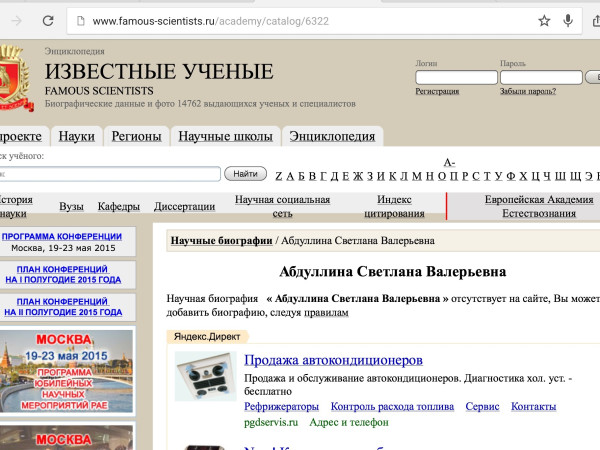The image size is (600, 450).
Task: Click the Регистрация link
Action: pyautogui.click(x=437, y=92)
